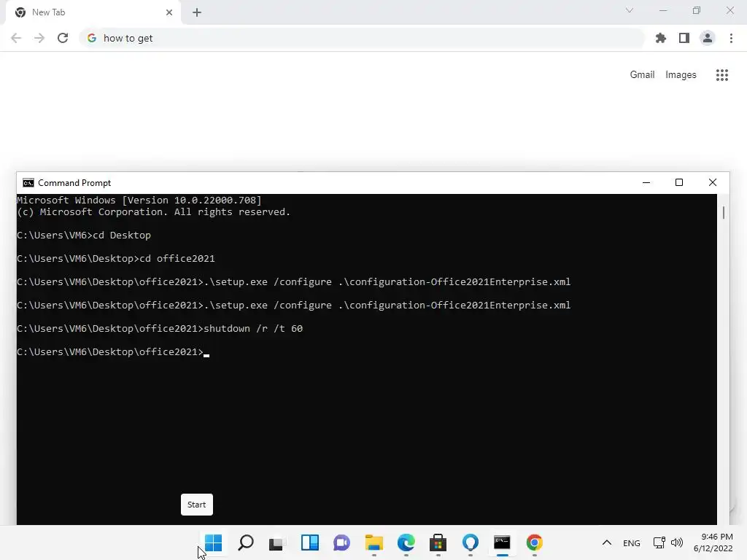The image size is (747, 560).
Task: Open the Windows Start menu
Action: point(213,542)
